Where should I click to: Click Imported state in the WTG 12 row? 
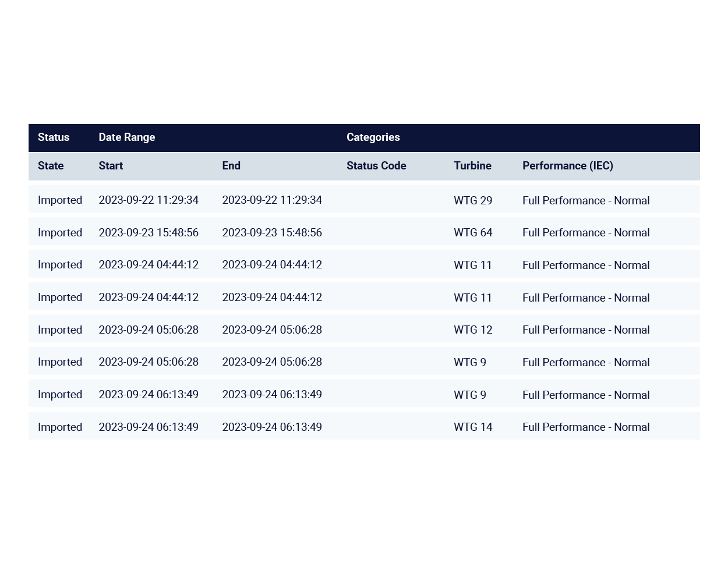coord(60,330)
